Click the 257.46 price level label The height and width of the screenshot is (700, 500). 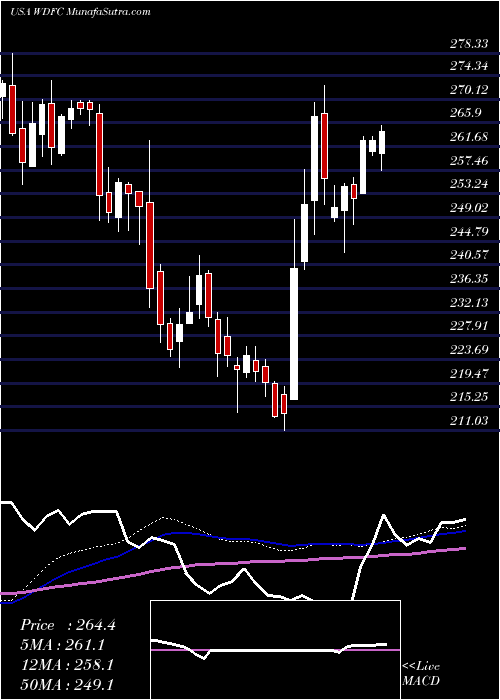[468, 161]
